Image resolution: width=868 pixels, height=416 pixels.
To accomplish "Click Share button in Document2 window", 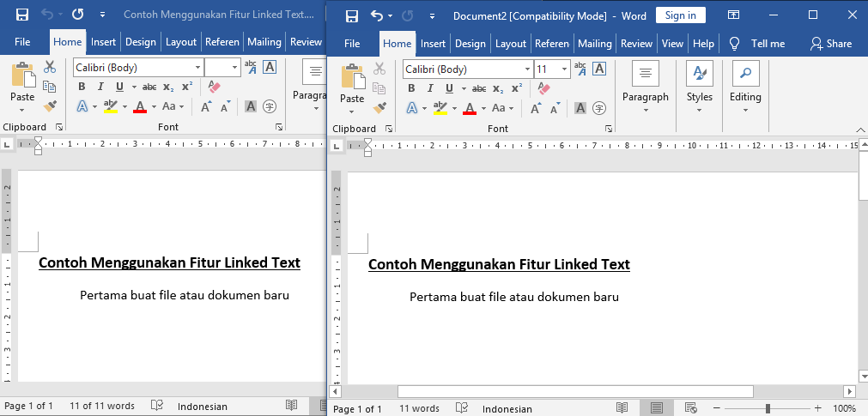I will tap(830, 44).
